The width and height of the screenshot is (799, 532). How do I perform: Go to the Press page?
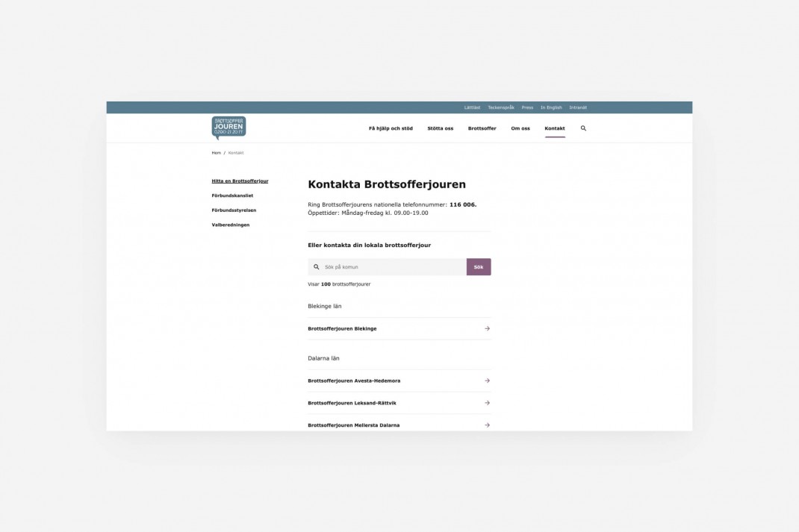click(527, 107)
